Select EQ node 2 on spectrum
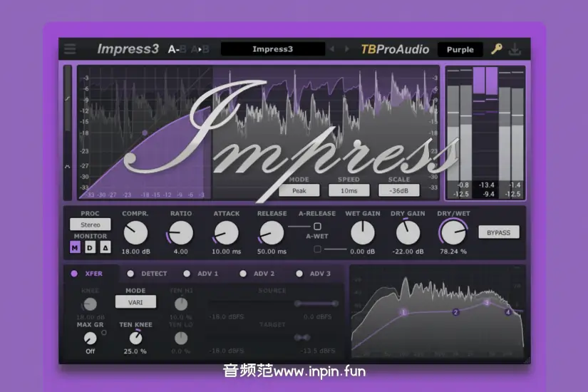This screenshot has height=392, width=588. coord(455,312)
